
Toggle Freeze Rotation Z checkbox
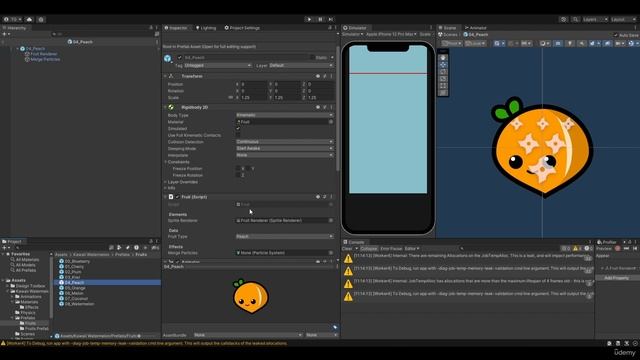(238, 175)
